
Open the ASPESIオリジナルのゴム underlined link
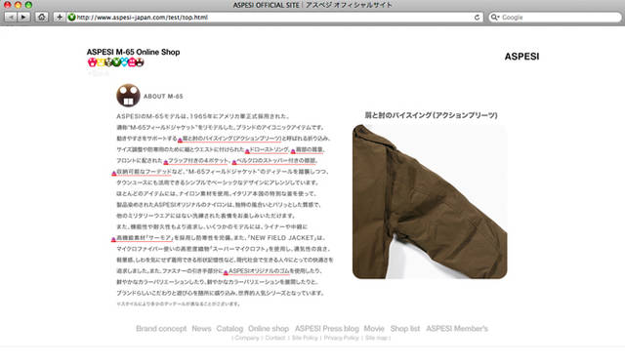point(259,271)
